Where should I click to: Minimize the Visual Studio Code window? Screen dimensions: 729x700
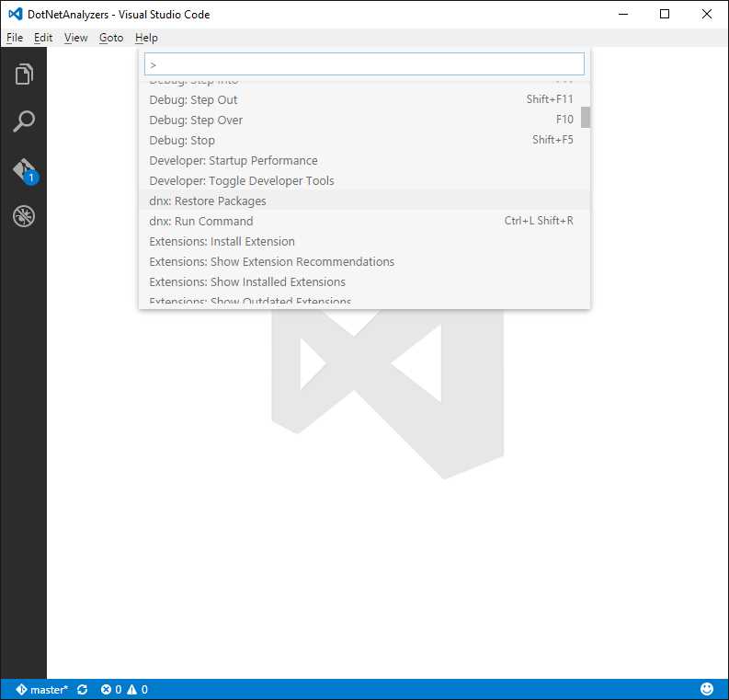pyautogui.click(x=623, y=14)
